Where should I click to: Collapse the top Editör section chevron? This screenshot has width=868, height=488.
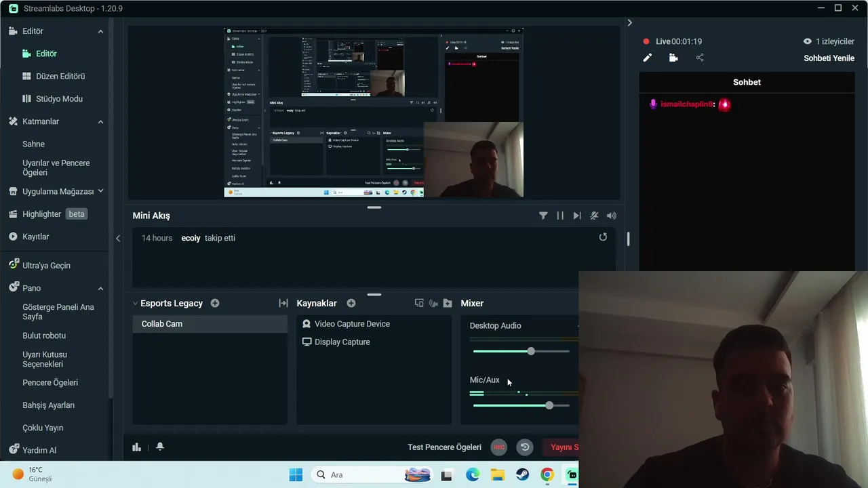click(100, 31)
